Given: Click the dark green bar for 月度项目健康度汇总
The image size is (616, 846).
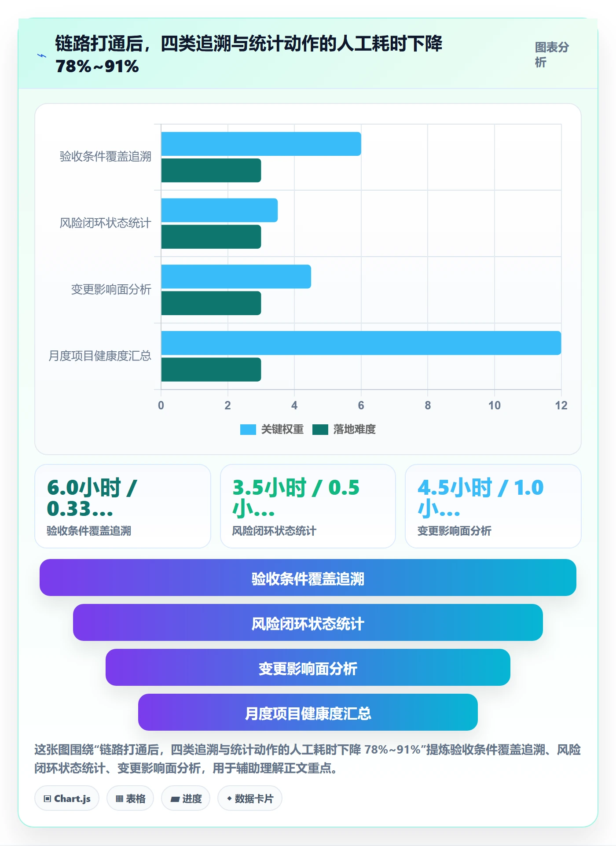Looking at the screenshot, I should click(211, 370).
